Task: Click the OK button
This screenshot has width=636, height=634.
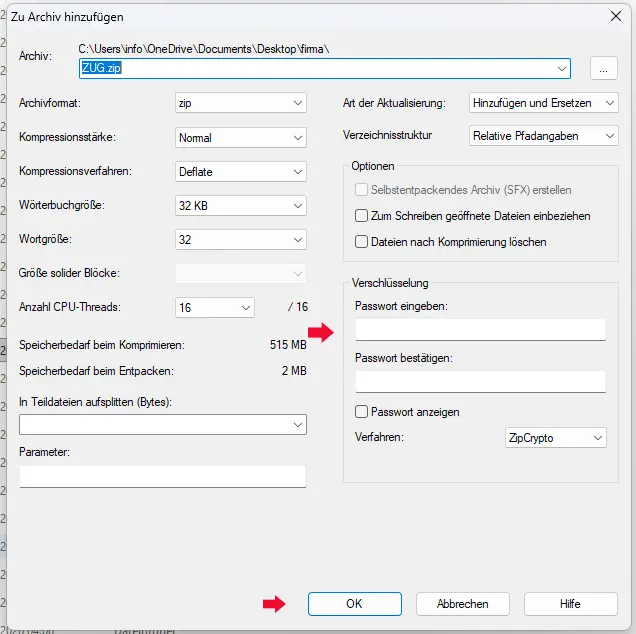Action: pos(355,604)
